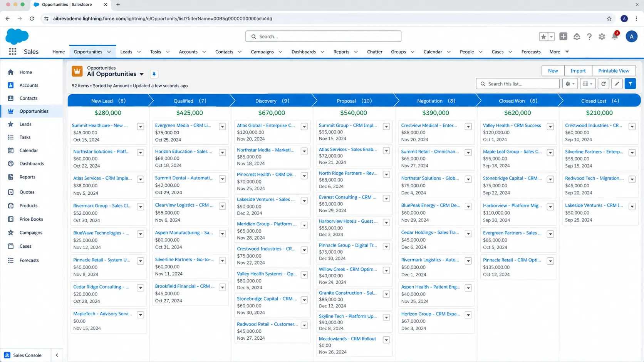
Task: Click the New opportunity button
Action: (x=553, y=71)
